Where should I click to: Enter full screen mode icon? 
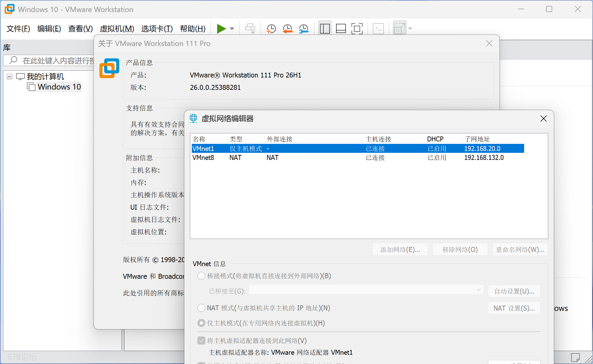pos(357,29)
